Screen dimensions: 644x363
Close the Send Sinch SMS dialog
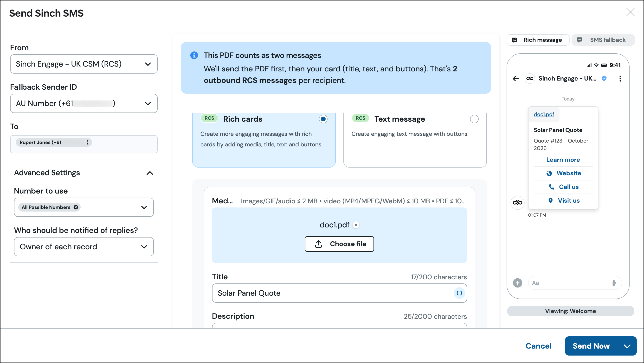[630, 12]
